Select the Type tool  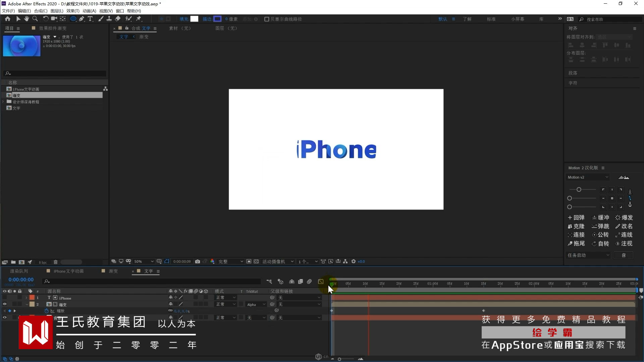click(90, 19)
